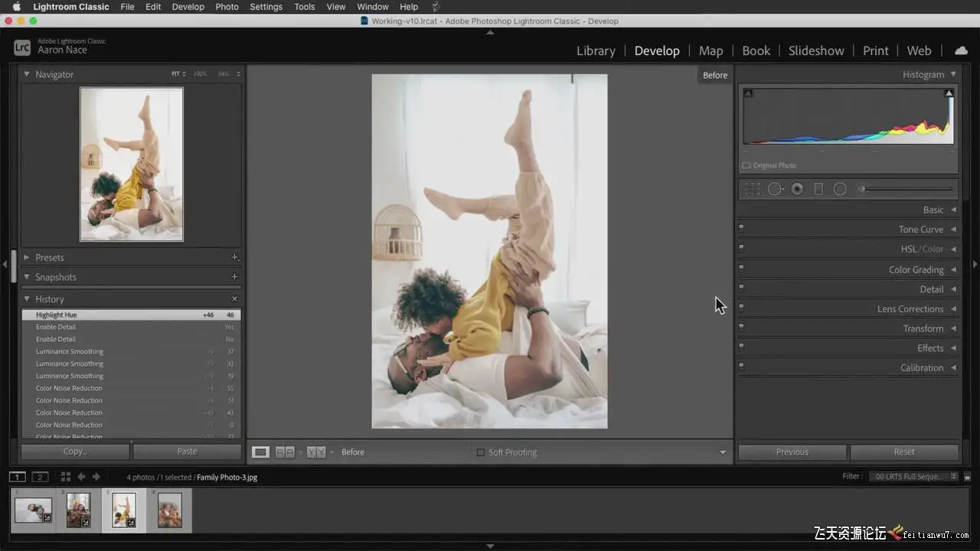
Task: Click the Copy... button
Action: 75,452
